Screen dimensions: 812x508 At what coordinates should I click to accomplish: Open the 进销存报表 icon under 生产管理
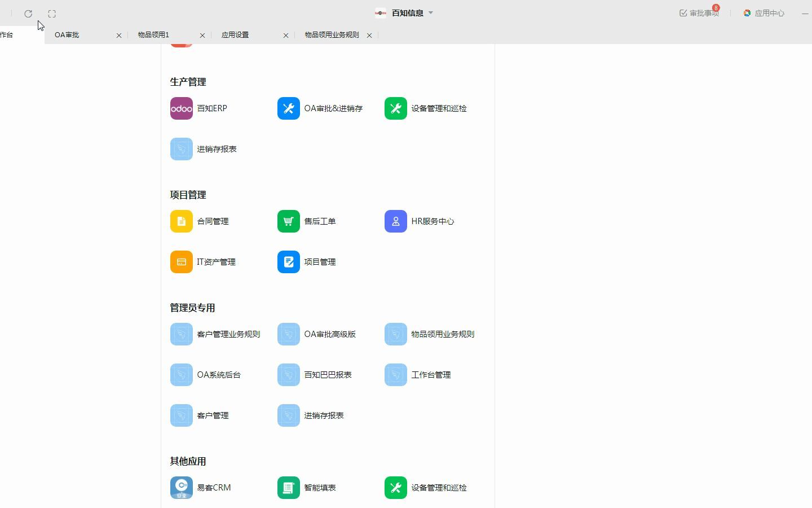coord(182,149)
